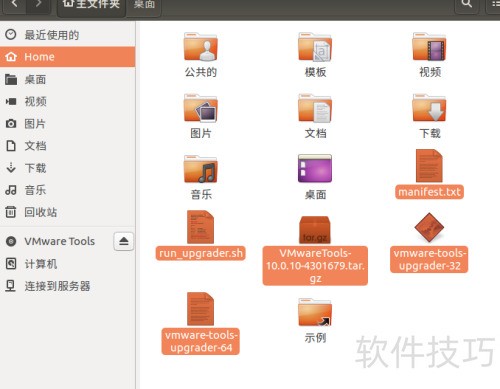Click the run_upgrader.sh name label
Viewport: 500px width, 389px height.
click(x=201, y=253)
